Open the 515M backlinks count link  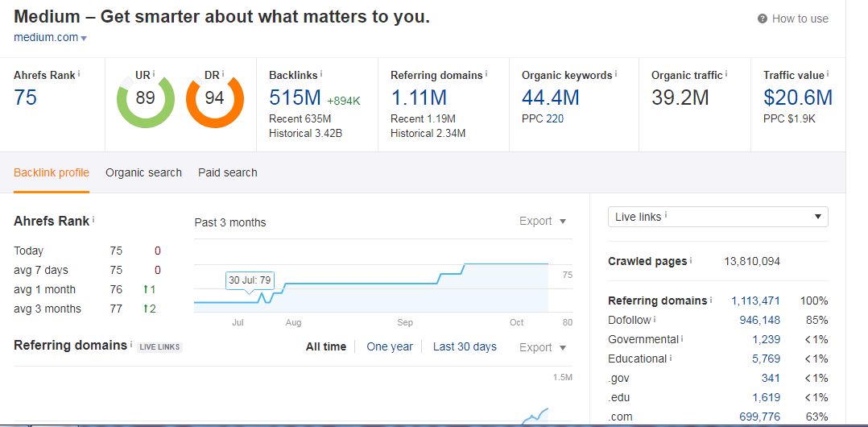coord(295,98)
